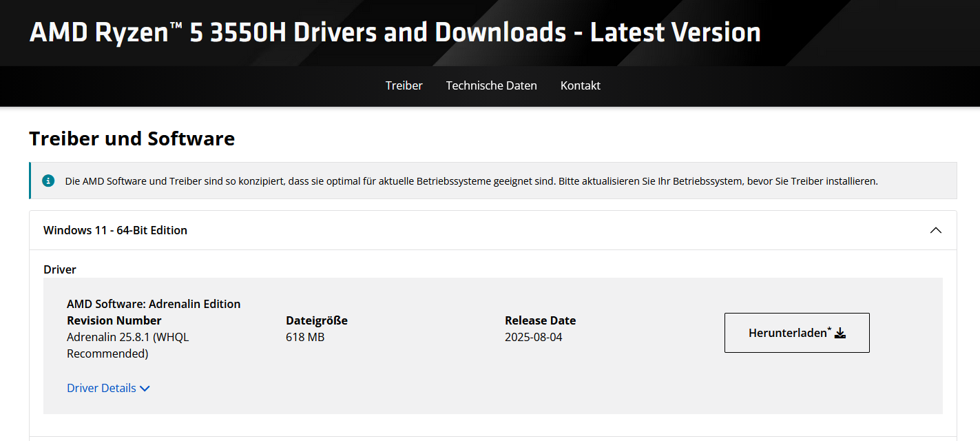The height and width of the screenshot is (441, 980).
Task: Click the Adrenalin 25.8.1 revision number text
Action: pos(127,345)
